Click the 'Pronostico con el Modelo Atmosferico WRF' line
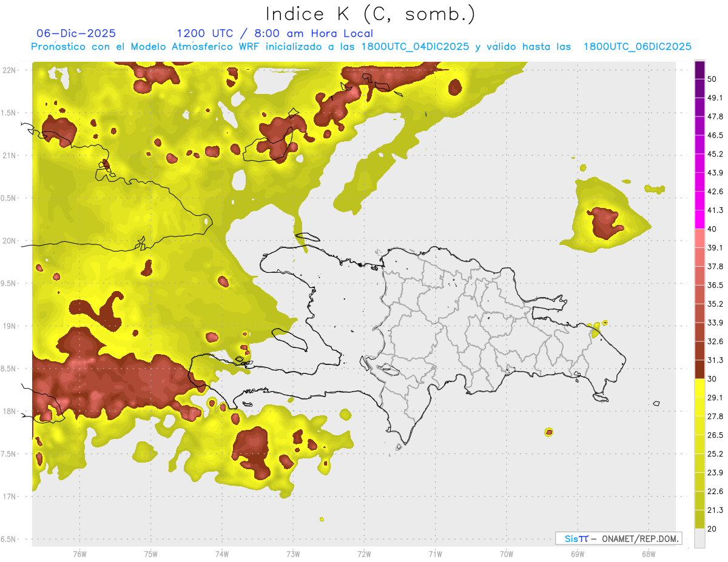728x562 pixels. 361,47
